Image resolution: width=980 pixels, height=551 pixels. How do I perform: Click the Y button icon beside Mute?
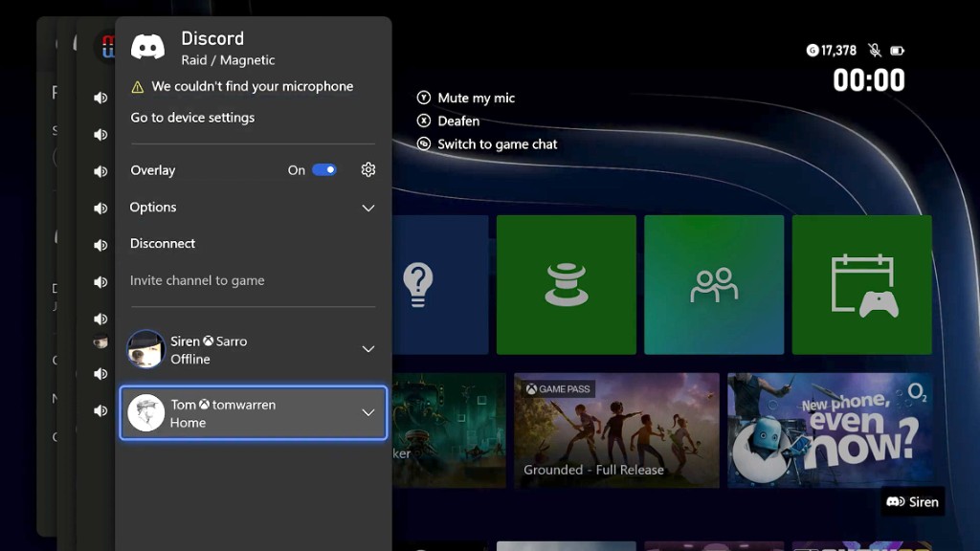(424, 98)
